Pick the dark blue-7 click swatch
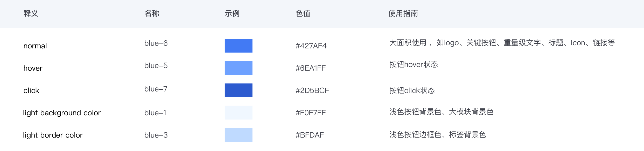Screen dimensions: 644x151 click(x=239, y=90)
